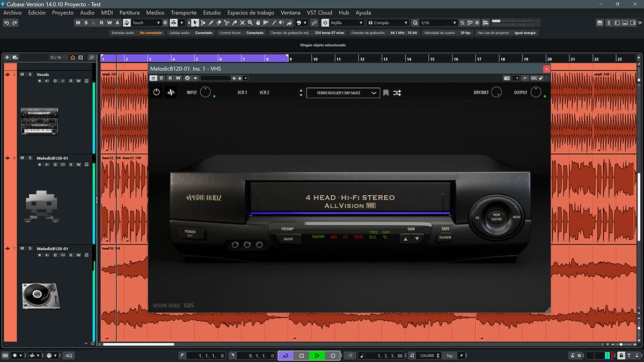The height and width of the screenshot is (362, 644).
Task: Undo the last action in the toolbar
Action: tap(6, 23)
